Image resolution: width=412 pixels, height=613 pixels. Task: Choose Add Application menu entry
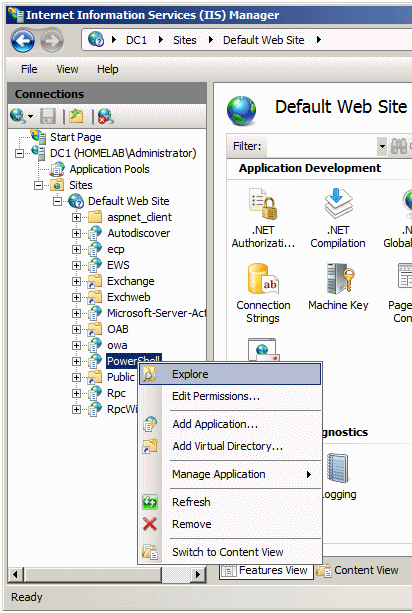(230, 424)
